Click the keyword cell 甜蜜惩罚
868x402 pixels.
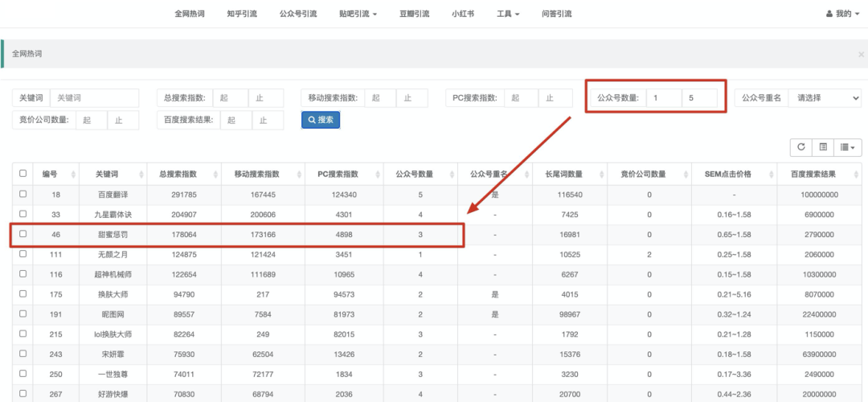[113, 234]
